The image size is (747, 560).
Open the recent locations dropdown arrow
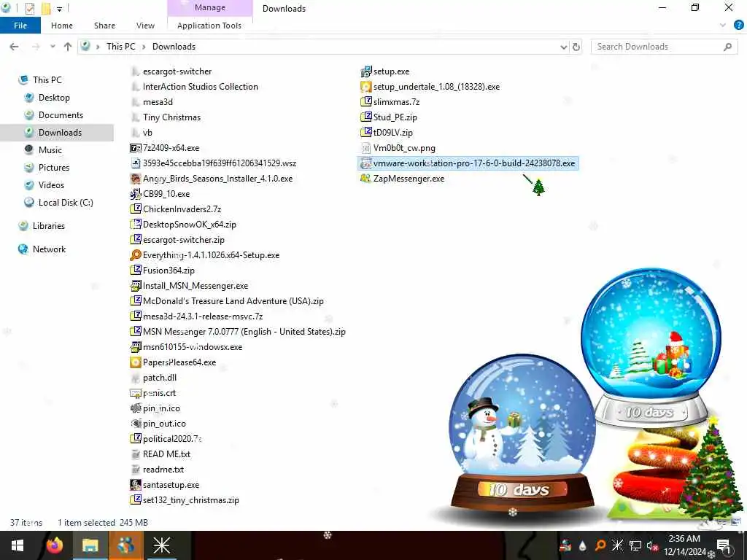click(x=53, y=47)
